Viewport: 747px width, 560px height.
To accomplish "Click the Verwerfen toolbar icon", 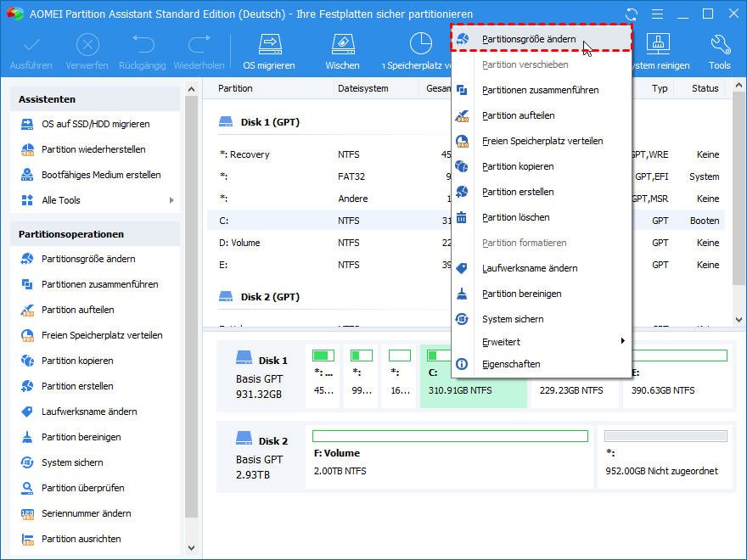I will pos(87,45).
